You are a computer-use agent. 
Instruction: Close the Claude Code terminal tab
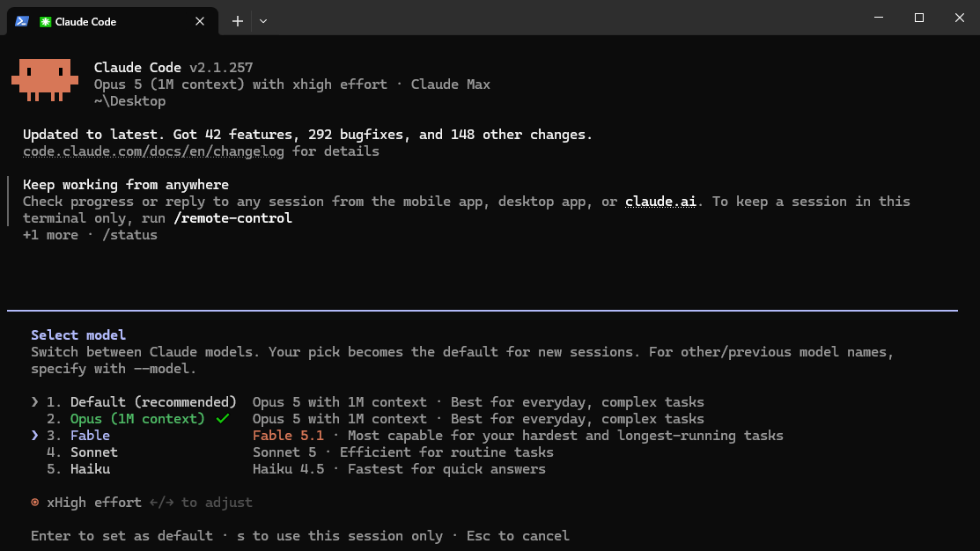point(200,21)
